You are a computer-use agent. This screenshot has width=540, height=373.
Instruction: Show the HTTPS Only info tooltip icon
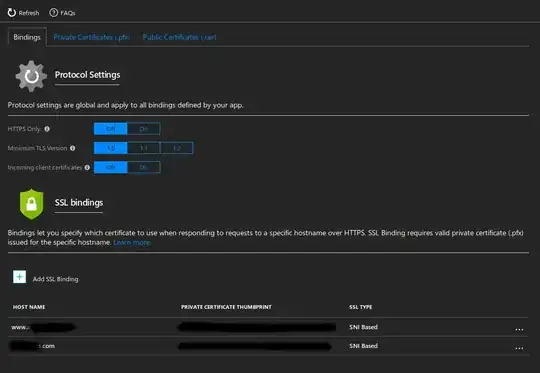pyautogui.click(x=47, y=129)
